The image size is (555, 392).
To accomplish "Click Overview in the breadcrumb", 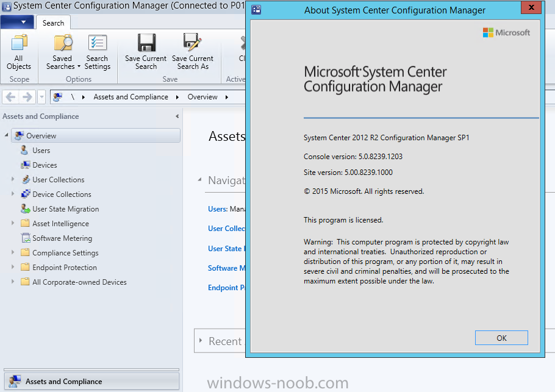I will click(x=202, y=97).
